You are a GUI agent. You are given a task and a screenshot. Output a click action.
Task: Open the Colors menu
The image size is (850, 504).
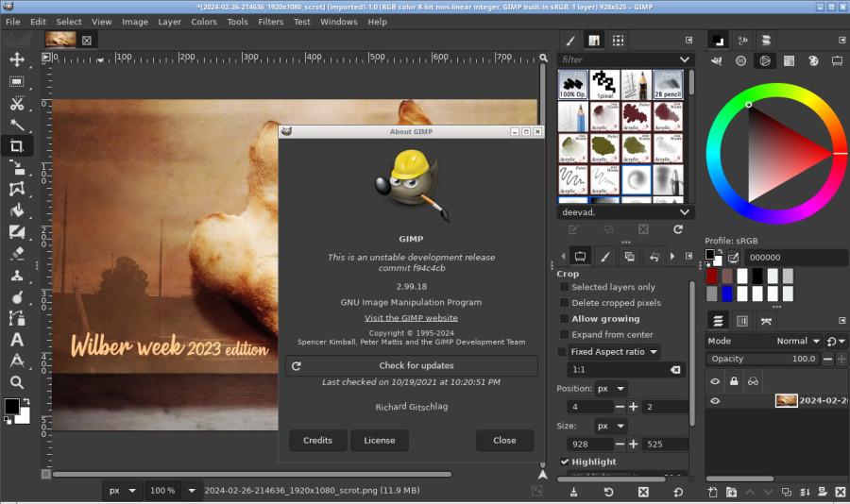pos(204,22)
